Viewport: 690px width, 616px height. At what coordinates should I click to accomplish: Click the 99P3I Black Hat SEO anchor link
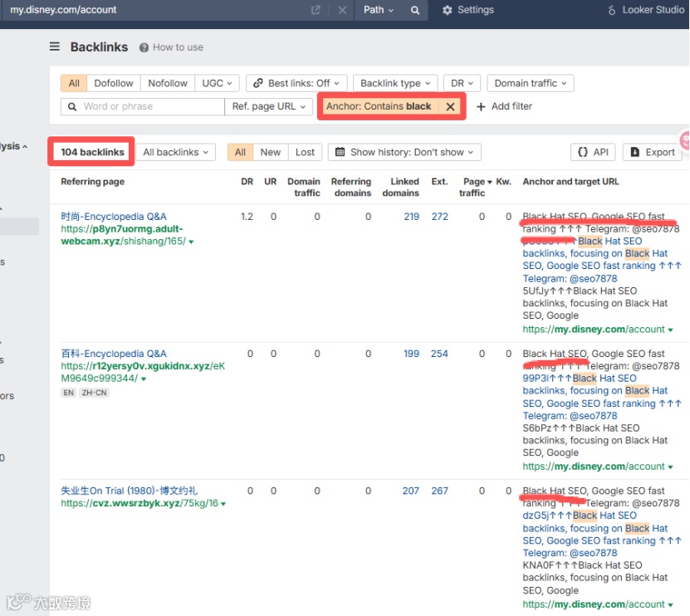point(601,398)
